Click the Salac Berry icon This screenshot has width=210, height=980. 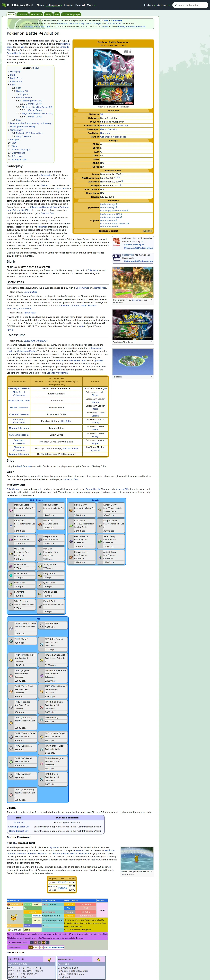coord(100,541)
